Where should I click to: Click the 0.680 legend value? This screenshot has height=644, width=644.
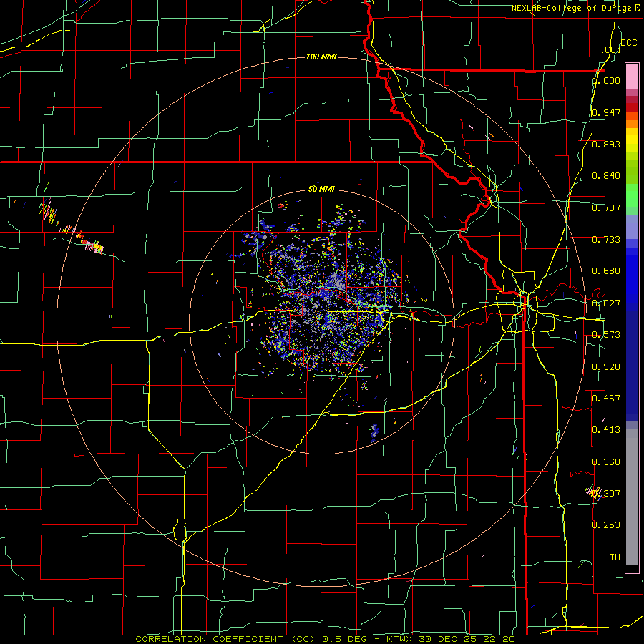pyautogui.click(x=606, y=271)
